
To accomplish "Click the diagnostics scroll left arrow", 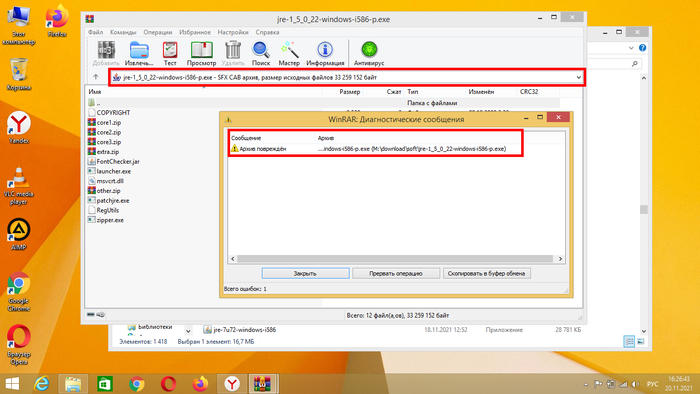I will pyautogui.click(x=233, y=259).
